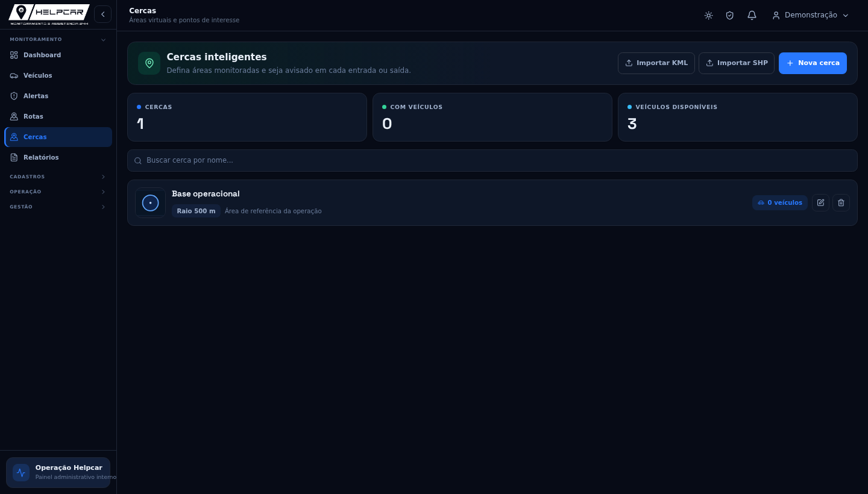Click the Veículos disponíveis count card

coord(738,117)
